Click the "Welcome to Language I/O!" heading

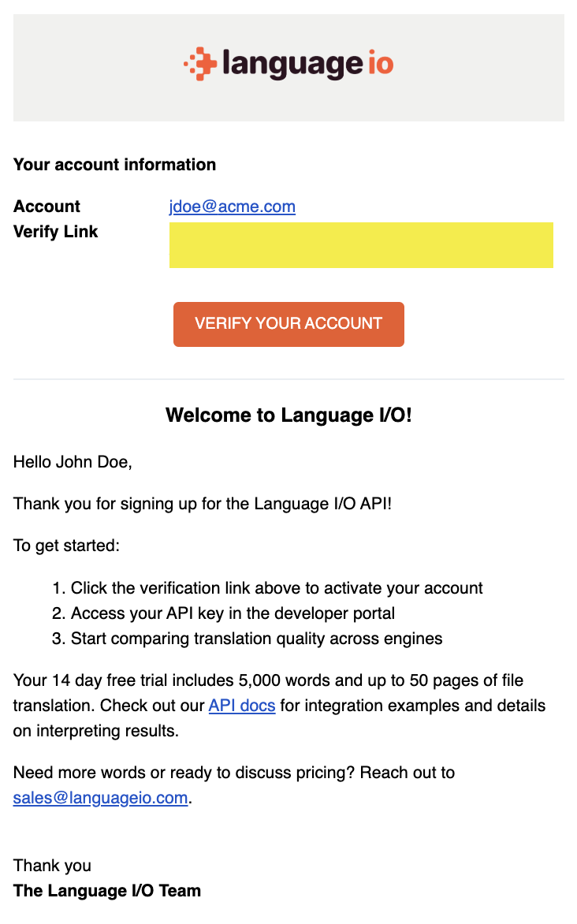click(288, 415)
